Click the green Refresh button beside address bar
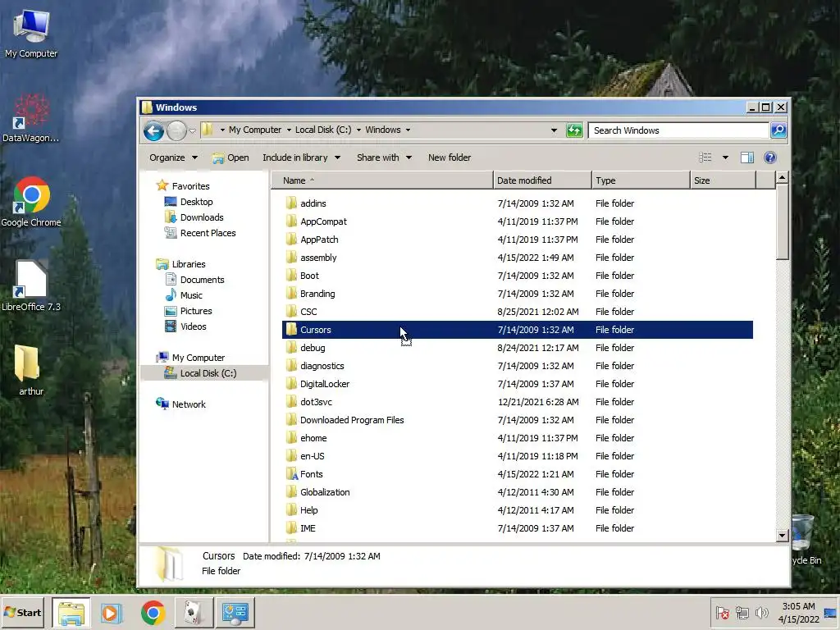The height and width of the screenshot is (630, 840). [x=574, y=130]
